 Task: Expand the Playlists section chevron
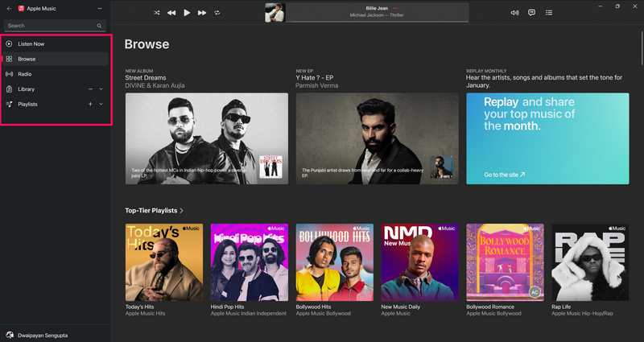[x=101, y=104]
